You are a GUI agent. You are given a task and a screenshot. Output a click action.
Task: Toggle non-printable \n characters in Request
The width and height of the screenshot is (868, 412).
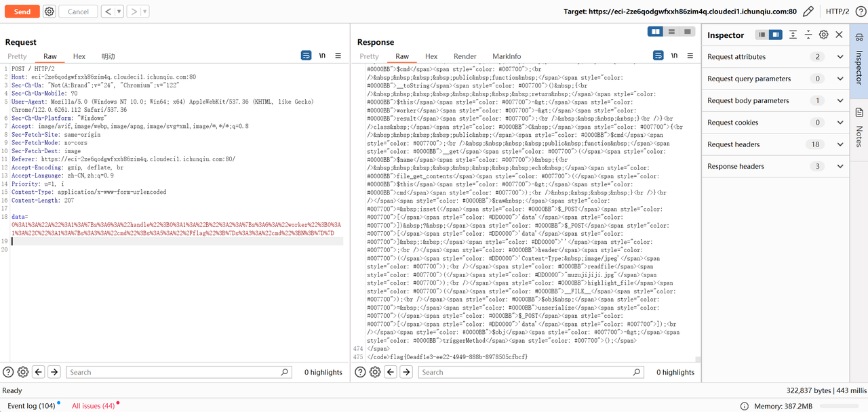pyautogui.click(x=323, y=56)
